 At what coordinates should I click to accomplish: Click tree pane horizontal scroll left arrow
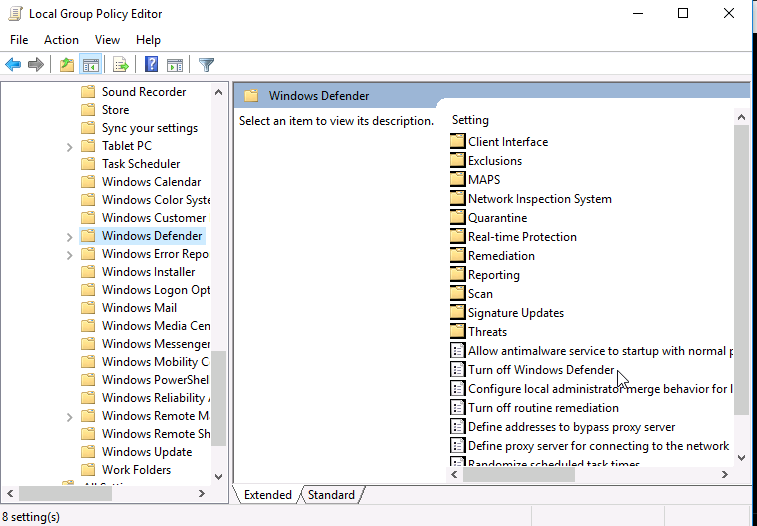point(10,493)
